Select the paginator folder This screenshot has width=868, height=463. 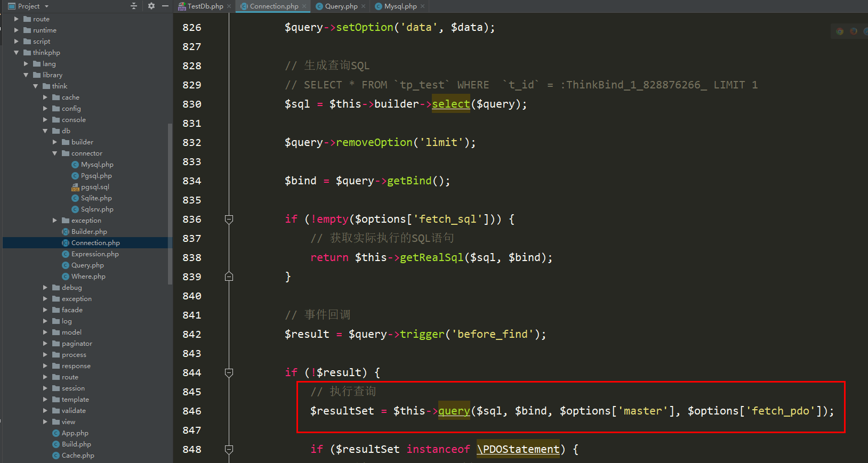point(77,344)
